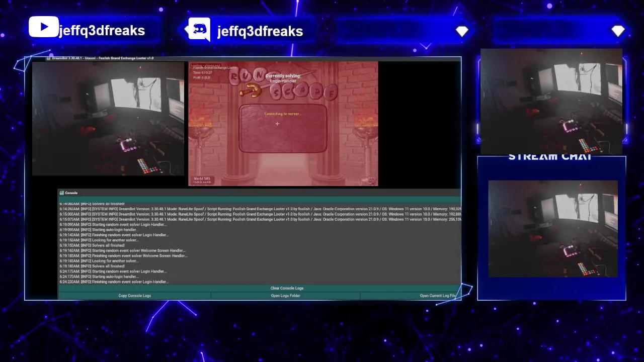Click the Time 0:10:27 paint text
Screen dimensions: 644x362
(203, 73)
